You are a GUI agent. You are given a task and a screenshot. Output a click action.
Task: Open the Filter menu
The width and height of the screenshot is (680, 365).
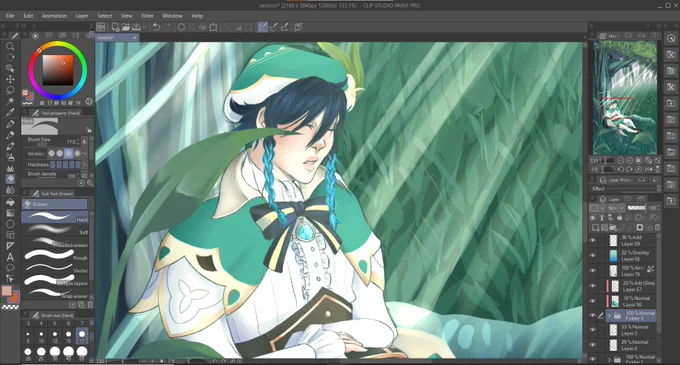point(147,16)
